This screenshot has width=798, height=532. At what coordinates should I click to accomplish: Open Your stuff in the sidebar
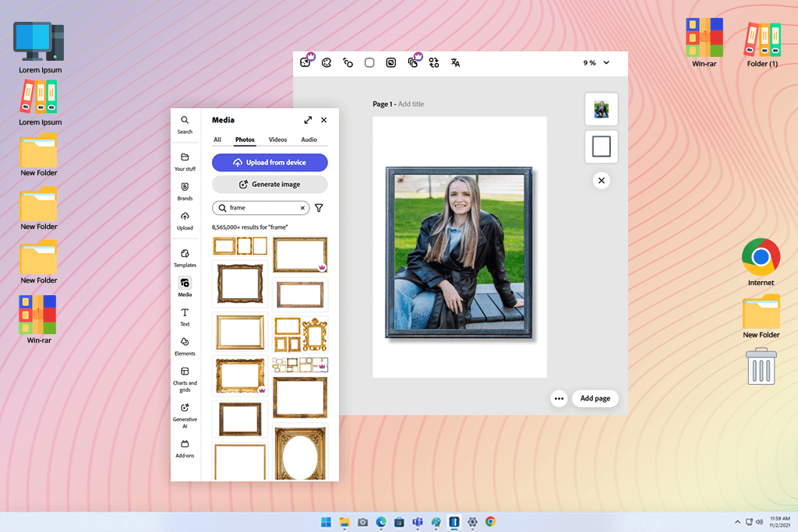click(185, 162)
